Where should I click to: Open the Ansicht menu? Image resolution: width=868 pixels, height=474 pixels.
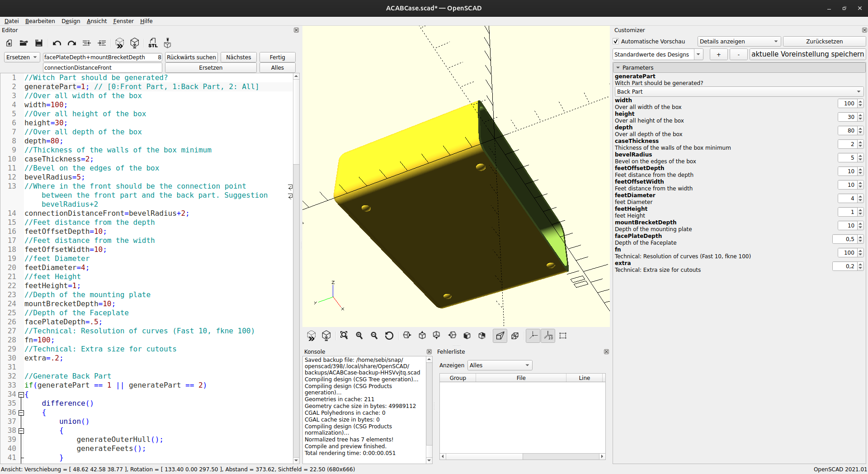pyautogui.click(x=97, y=21)
